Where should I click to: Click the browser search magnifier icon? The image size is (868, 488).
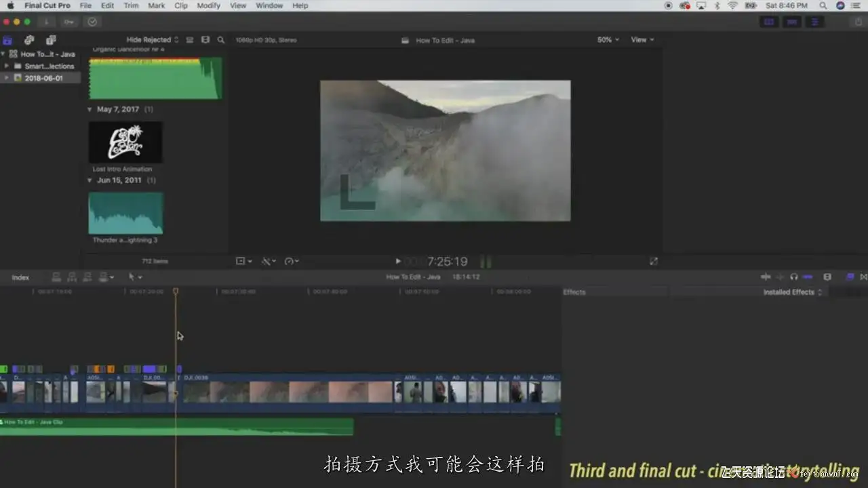click(x=221, y=40)
